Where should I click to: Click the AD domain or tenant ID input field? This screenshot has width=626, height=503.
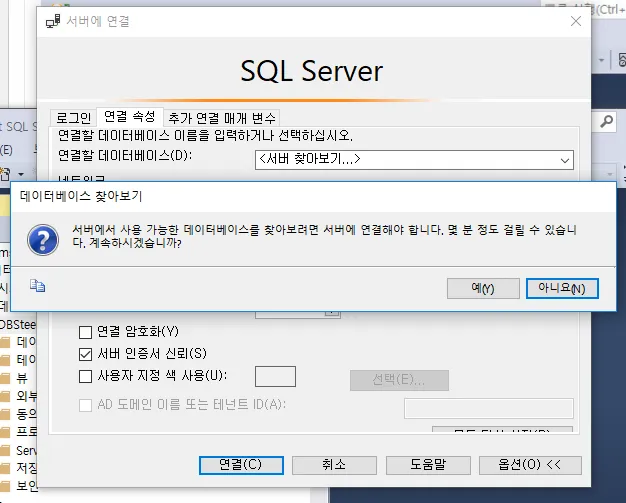pyautogui.click(x=489, y=408)
